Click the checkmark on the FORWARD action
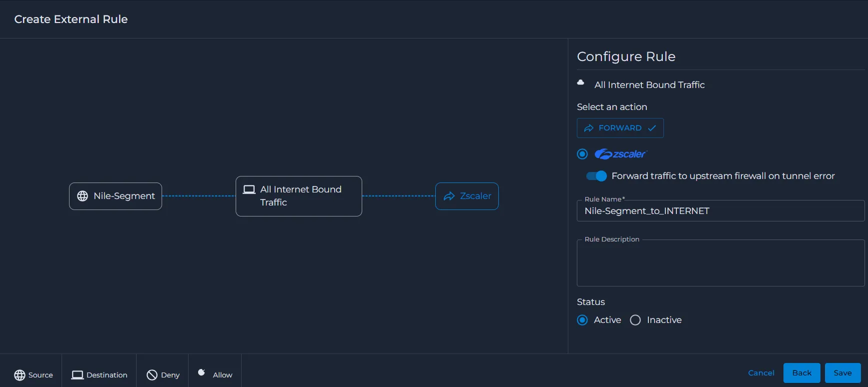Viewport: 868px width, 387px height. click(652, 128)
